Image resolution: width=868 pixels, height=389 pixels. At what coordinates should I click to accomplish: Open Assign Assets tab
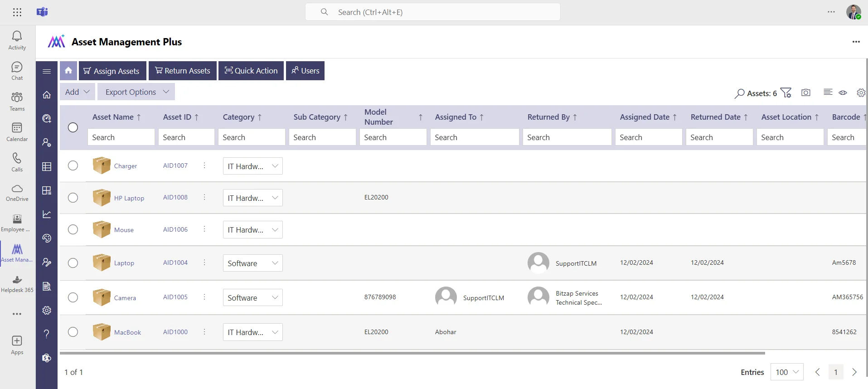click(112, 71)
